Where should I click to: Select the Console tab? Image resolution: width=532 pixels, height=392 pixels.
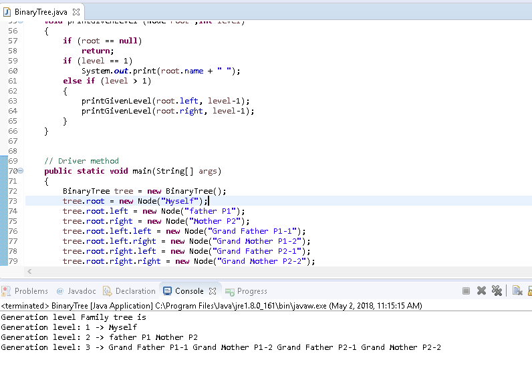189,291
